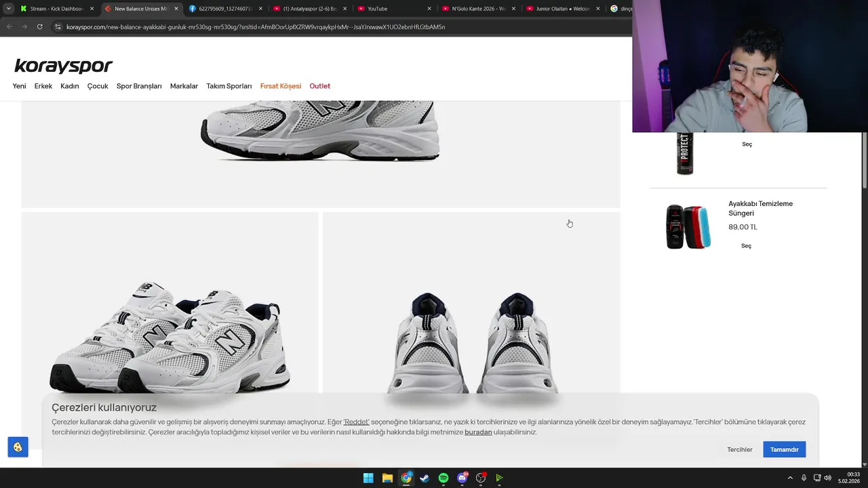868x488 pixels.
Task: Open Discord from taskbar
Action: (462, 478)
